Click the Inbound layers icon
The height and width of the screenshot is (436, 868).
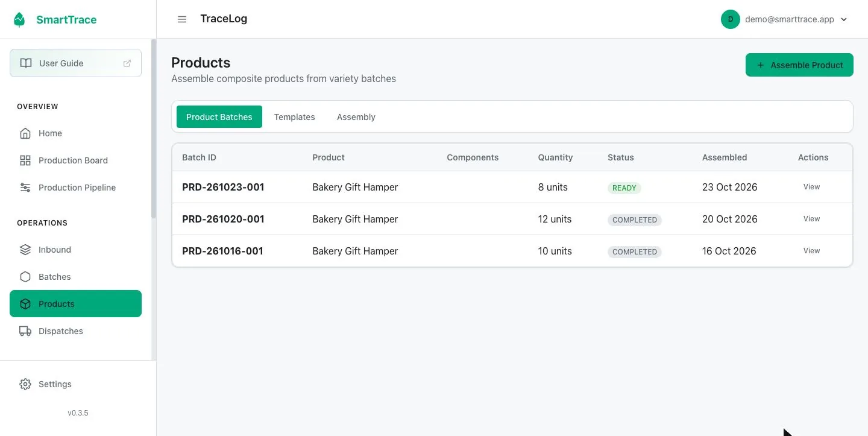click(25, 250)
